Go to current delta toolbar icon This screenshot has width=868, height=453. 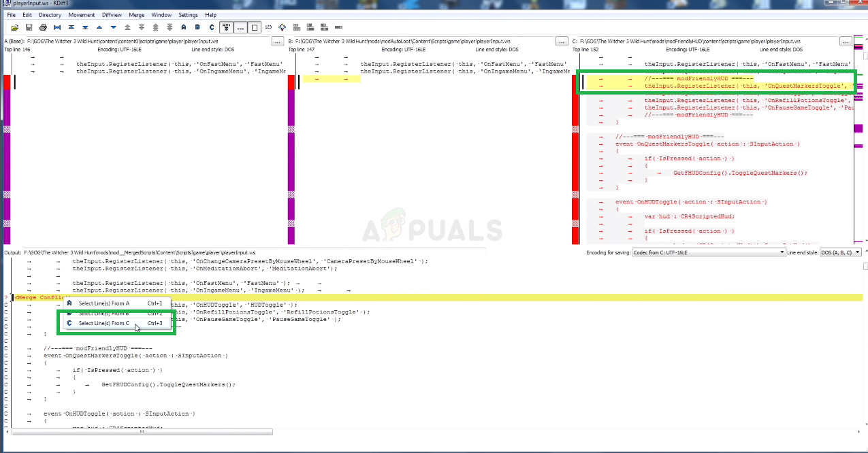pyautogui.click(x=57, y=27)
